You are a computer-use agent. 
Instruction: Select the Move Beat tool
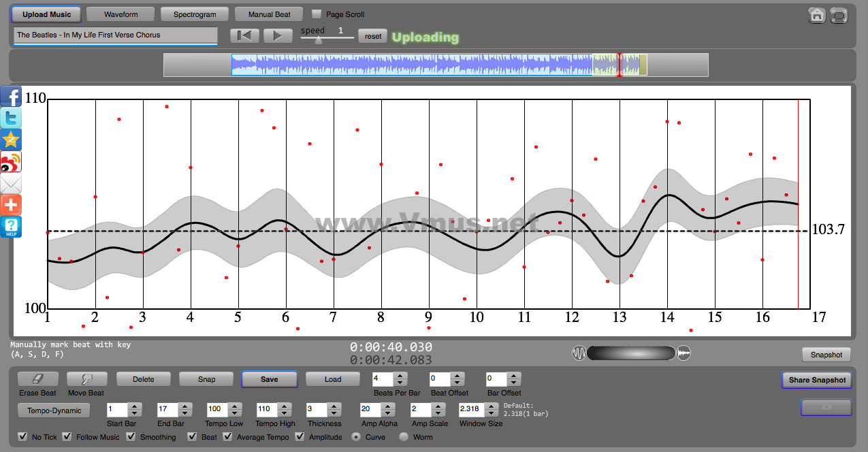(86, 379)
